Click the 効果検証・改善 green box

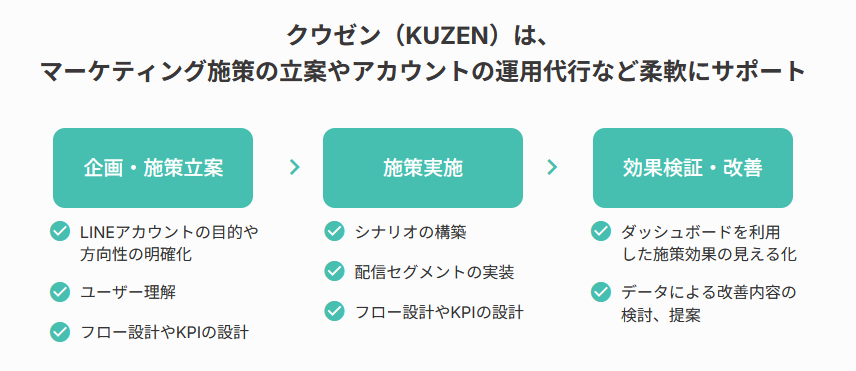693,168
